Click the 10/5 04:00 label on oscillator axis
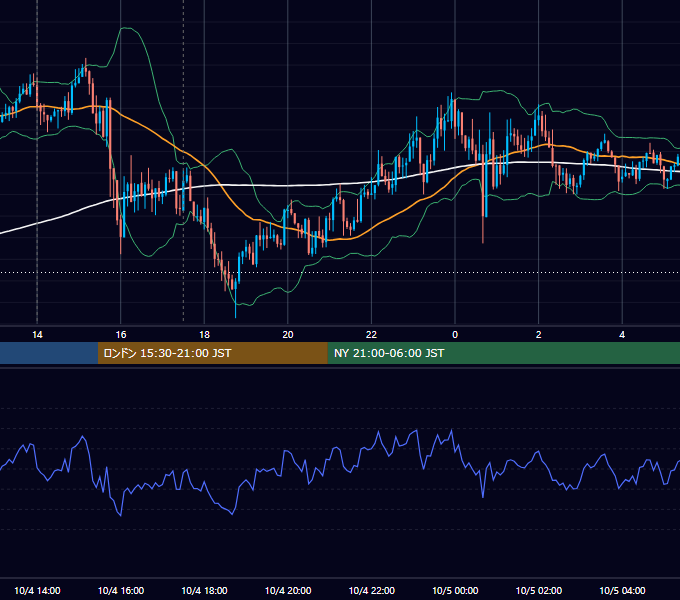The width and height of the screenshot is (680, 600). point(622,590)
